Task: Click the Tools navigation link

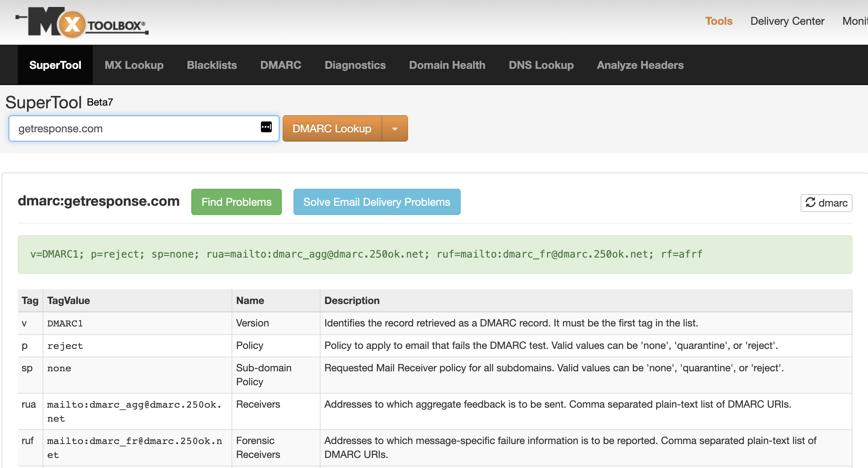Action: (718, 20)
